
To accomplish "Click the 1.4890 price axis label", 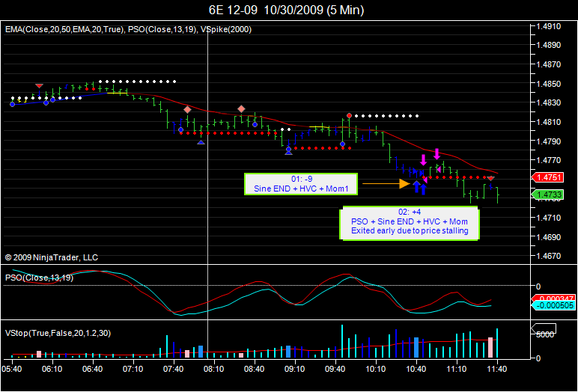I will point(549,45).
